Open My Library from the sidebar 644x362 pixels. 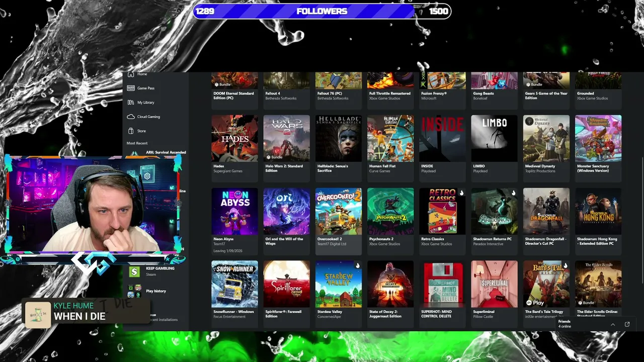(141, 103)
